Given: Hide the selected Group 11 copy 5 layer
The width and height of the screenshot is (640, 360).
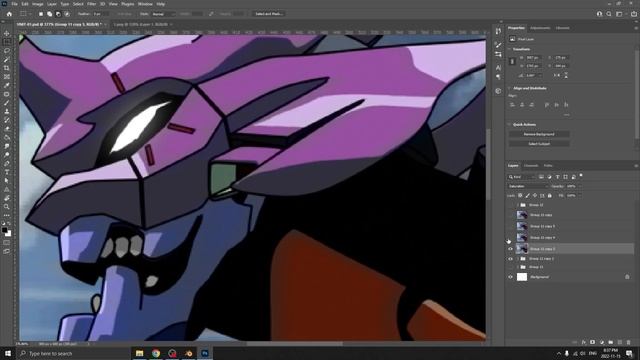Looking at the screenshot, I should (x=510, y=249).
